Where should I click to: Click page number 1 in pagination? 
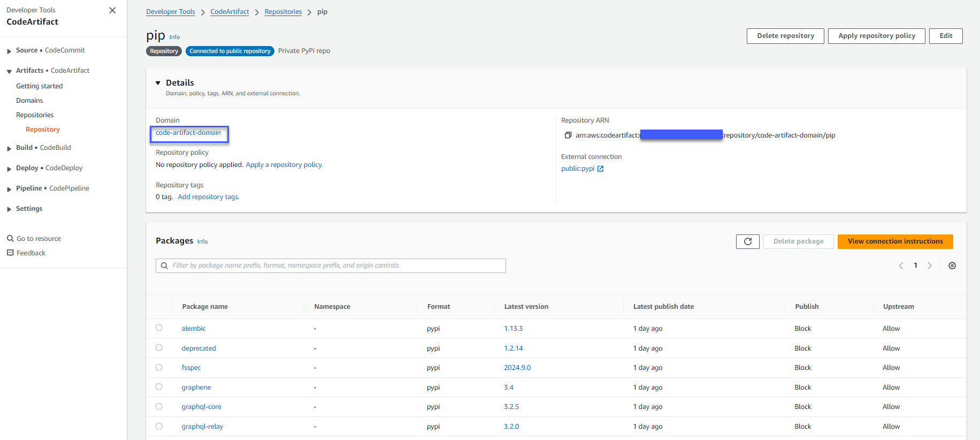pyautogui.click(x=915, y=265)
